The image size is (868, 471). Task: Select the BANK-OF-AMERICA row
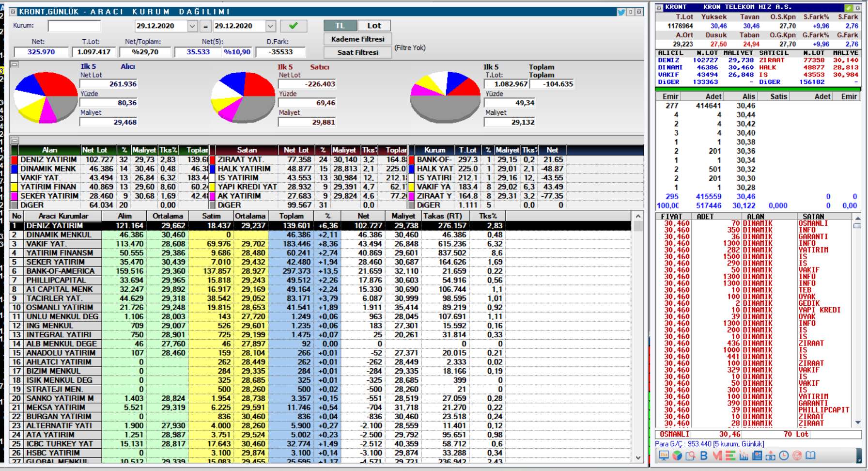coord(320,271)
